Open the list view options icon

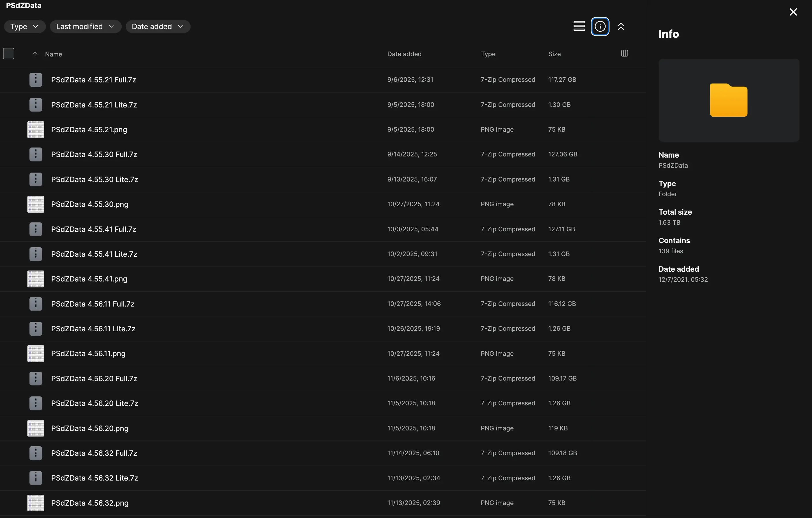tap(579, 26)
